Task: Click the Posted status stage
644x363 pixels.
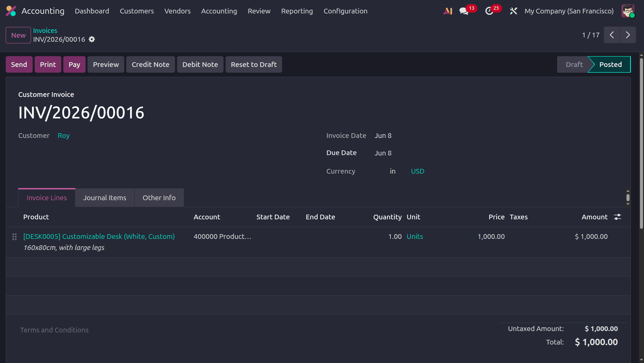Action: [610, 64]
